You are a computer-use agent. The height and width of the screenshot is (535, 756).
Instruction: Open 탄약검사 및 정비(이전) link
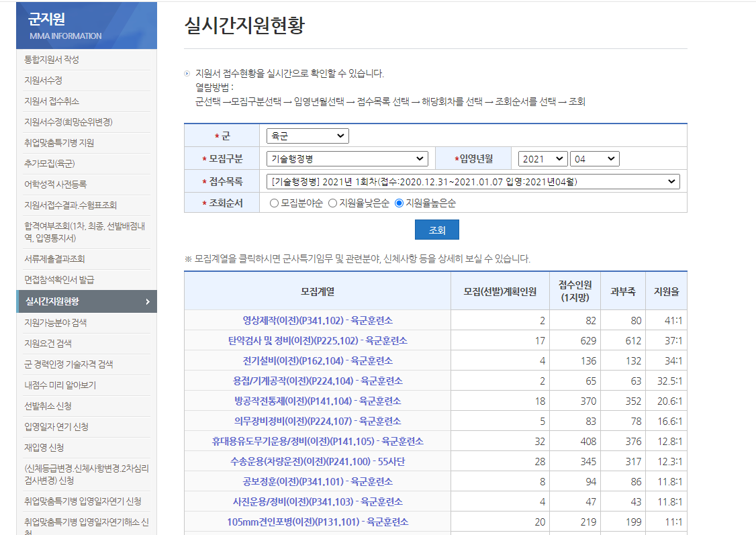pos(318,341)
